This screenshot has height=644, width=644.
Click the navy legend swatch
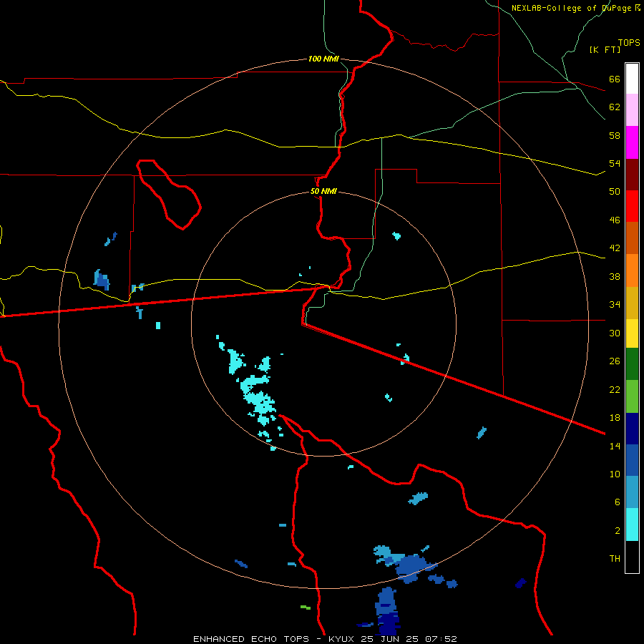click(632, 429)
